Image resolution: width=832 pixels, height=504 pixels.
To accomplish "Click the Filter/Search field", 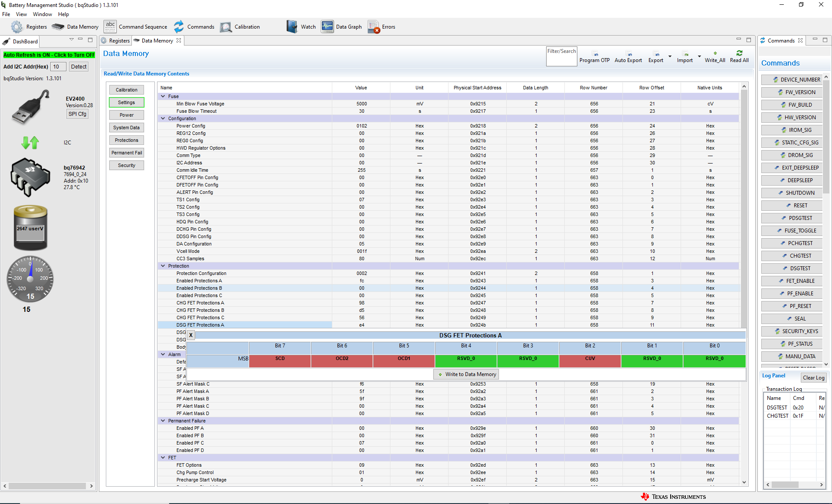I will [x=561, y=56].
